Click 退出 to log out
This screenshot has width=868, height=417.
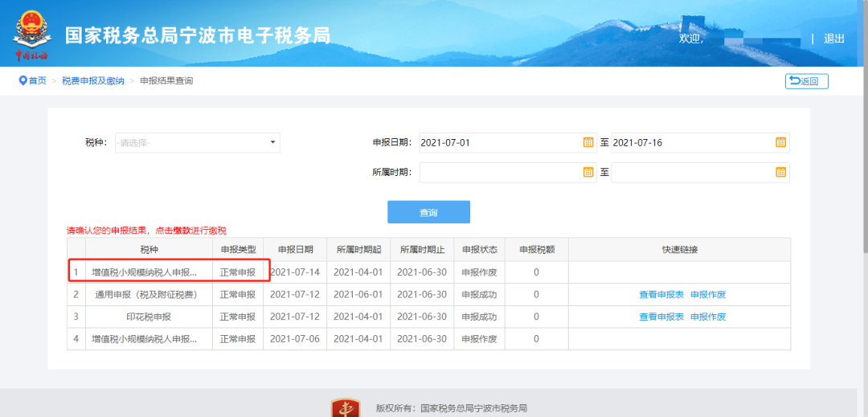pyautogui.click(x=834, y=39)
